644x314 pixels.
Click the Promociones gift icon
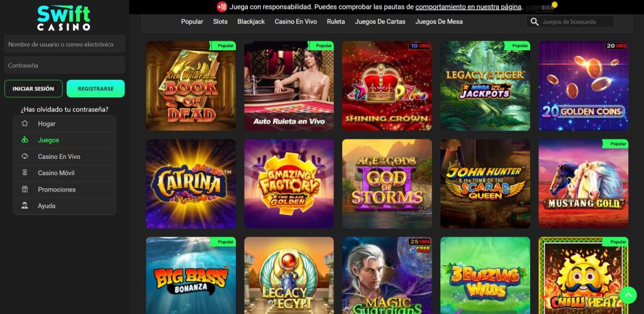coord(25,190)
